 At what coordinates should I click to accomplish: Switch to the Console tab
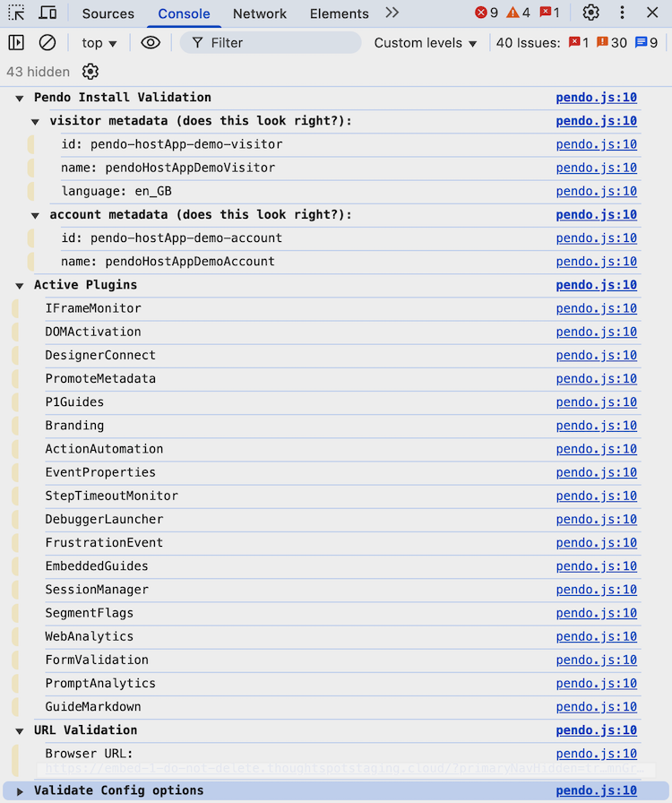184,13
